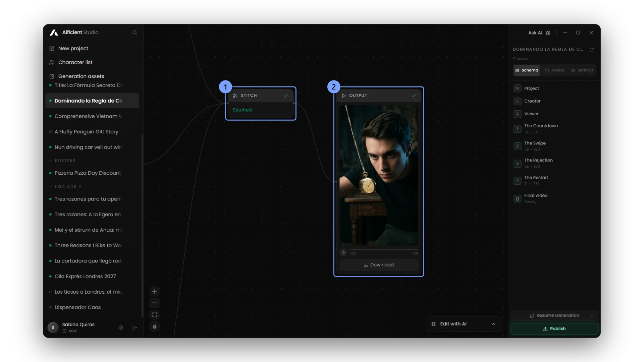Toggle the canvas lock icon
This screenshot has width=644, height=362.
click(155, 326)
